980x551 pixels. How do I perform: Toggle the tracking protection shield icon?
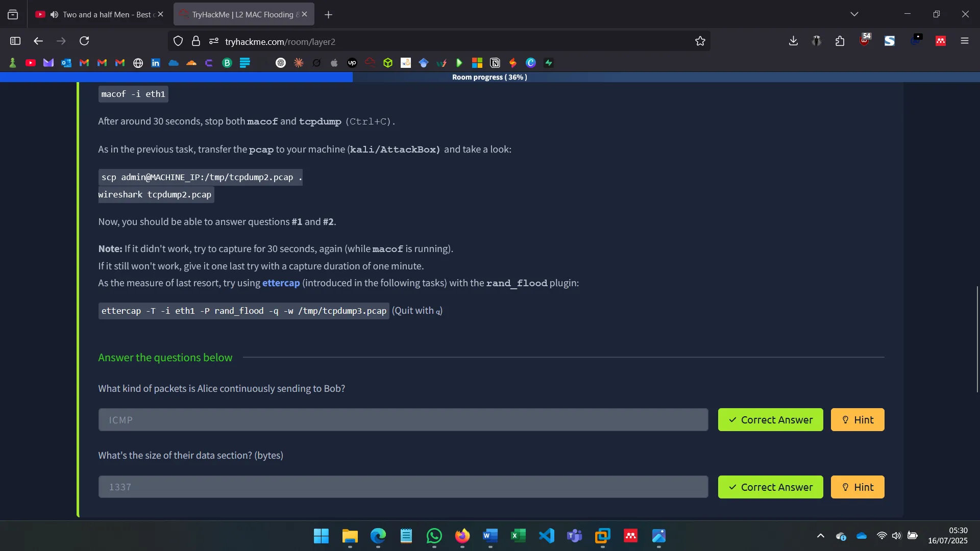178,41
